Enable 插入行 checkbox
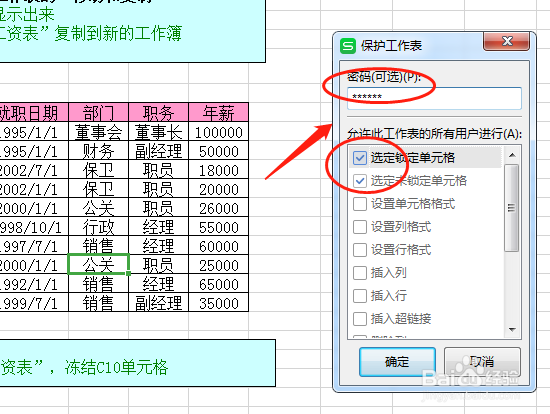The image size is (550, 414). click(360, 296)
